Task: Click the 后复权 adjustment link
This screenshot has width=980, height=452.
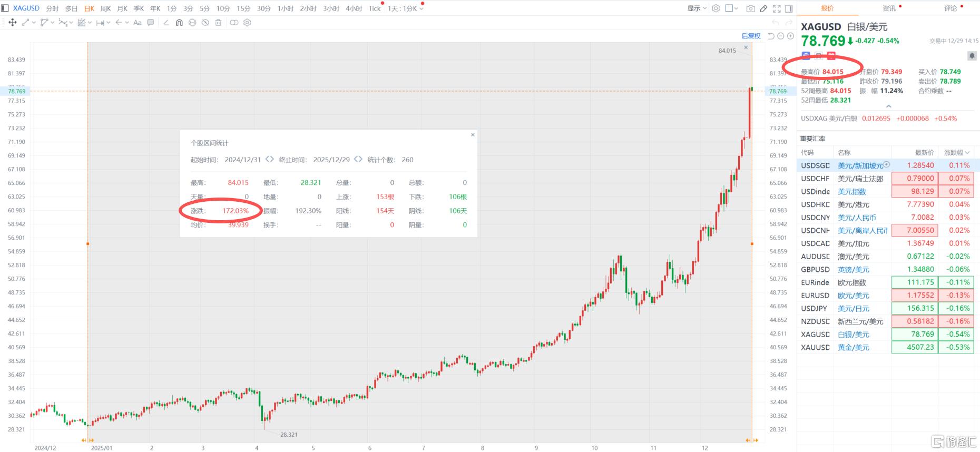Action: (751, 36)
